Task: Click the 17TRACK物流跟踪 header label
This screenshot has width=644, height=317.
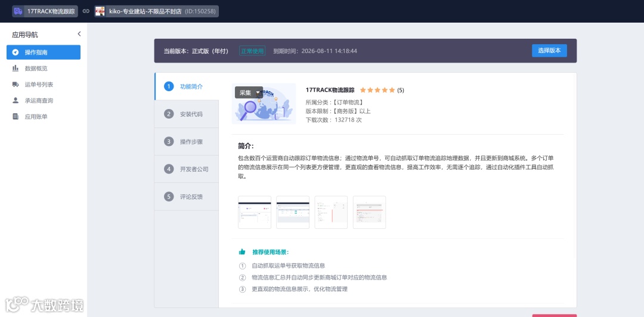Action: [51, 11]
